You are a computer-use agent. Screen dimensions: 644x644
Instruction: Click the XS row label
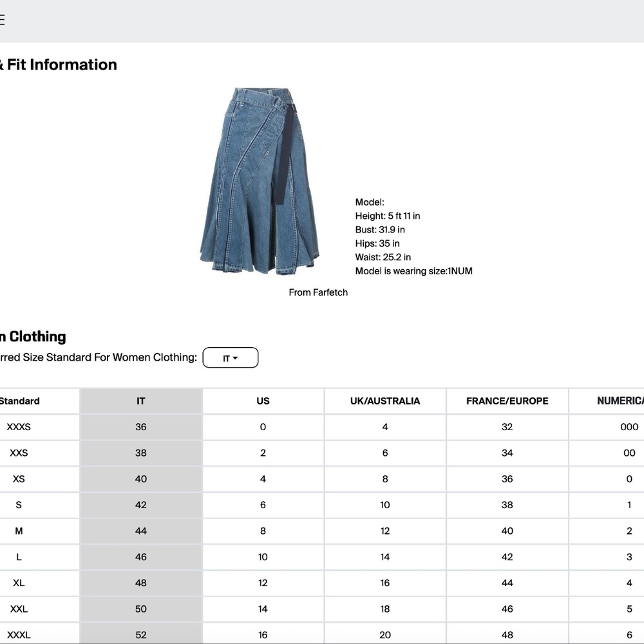19,479
